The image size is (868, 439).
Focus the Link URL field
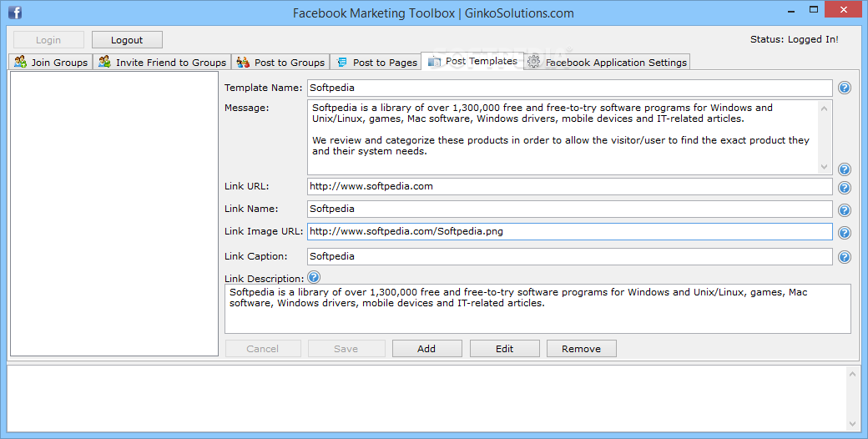click(x=569, y=187)
